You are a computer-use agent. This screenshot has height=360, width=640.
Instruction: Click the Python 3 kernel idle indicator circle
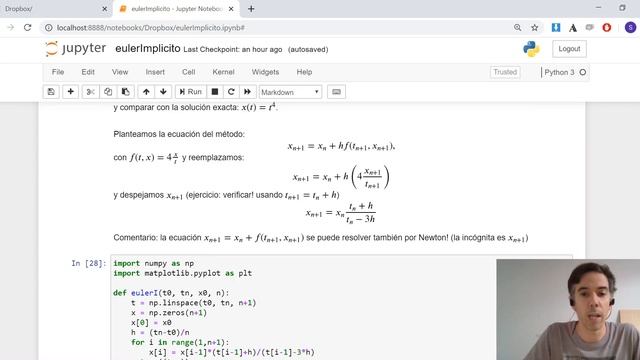pos(582,72)
